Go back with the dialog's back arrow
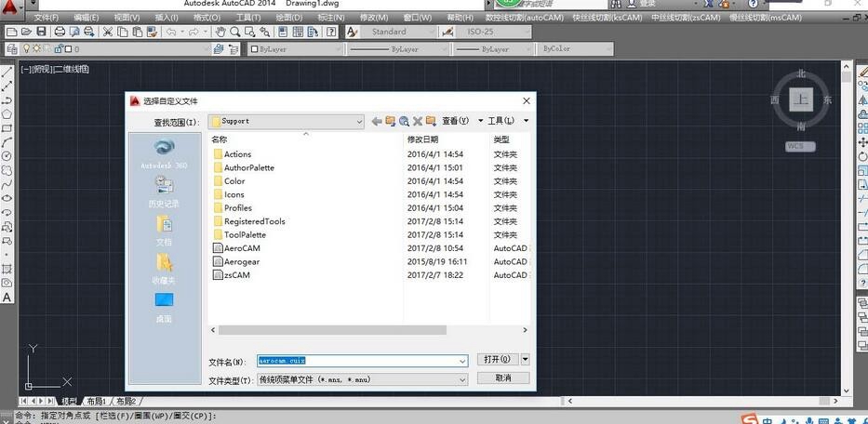Screen dimensions: 868x424 (x=377, y=121)
